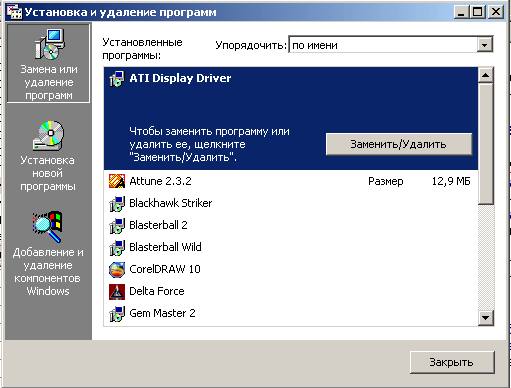Screen dimensions: 511x388
Task: Expand the 'Упорядочить' dropdown arrow
Action: point(485,45)
